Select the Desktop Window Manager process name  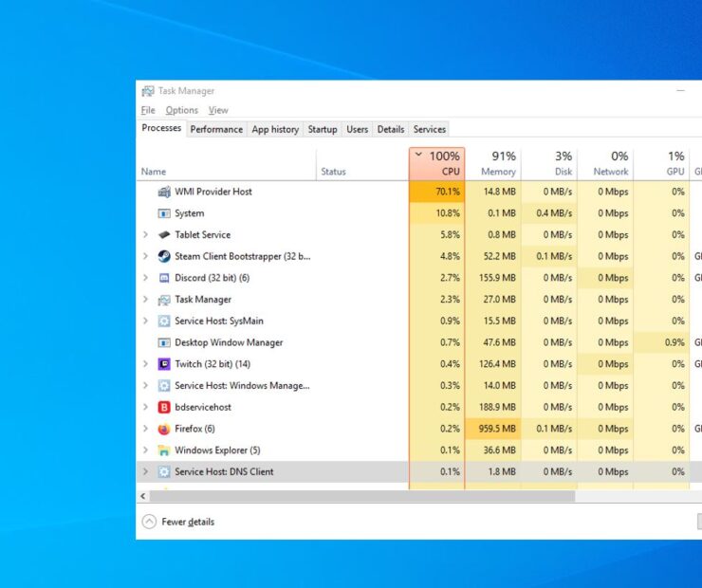click(x=229, y=342)
